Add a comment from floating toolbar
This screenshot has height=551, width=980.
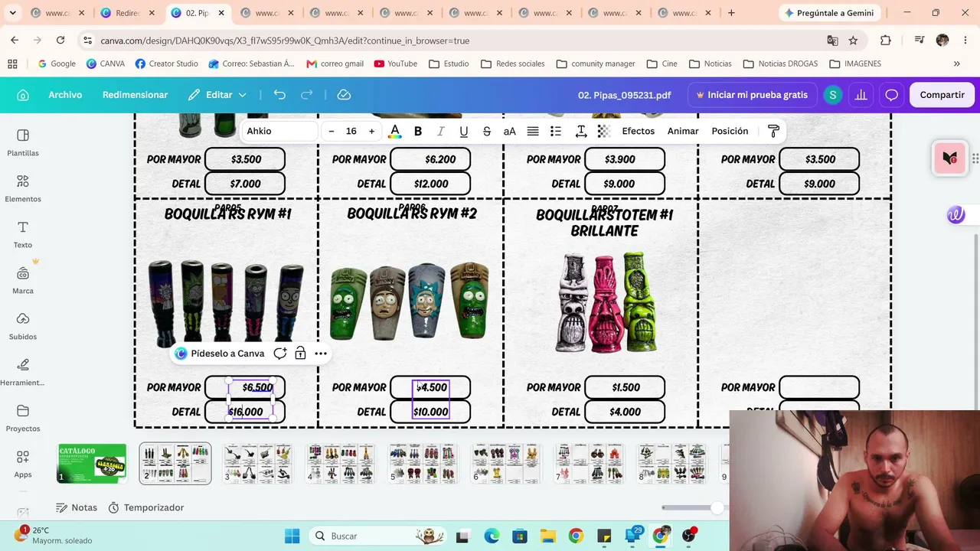tap(280, 354)
